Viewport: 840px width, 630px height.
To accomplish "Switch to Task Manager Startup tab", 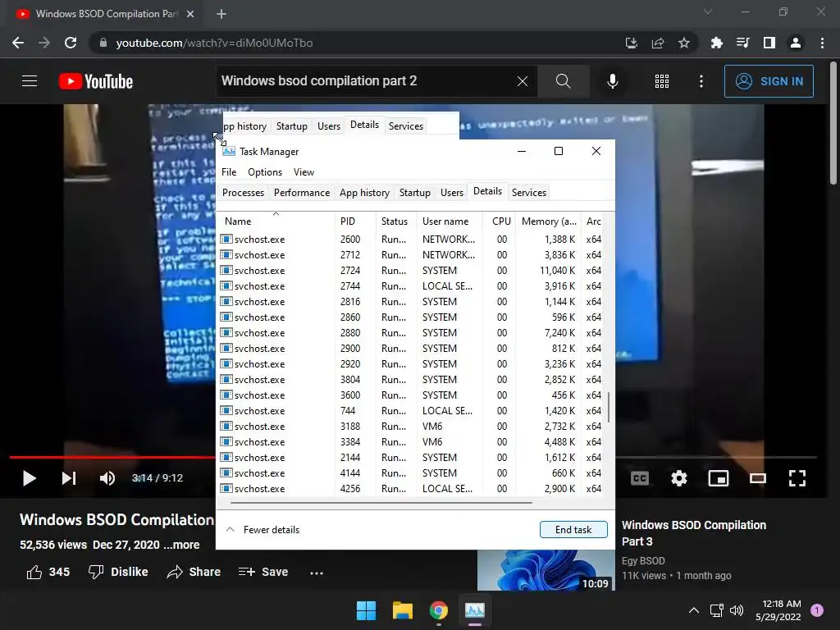I will pos(414,192).
